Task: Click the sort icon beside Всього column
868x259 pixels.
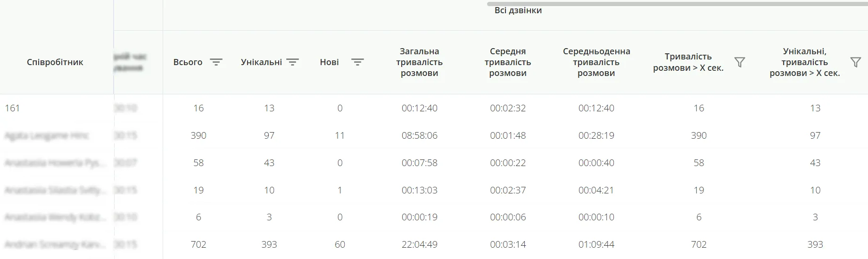Action: coord(216,62)
